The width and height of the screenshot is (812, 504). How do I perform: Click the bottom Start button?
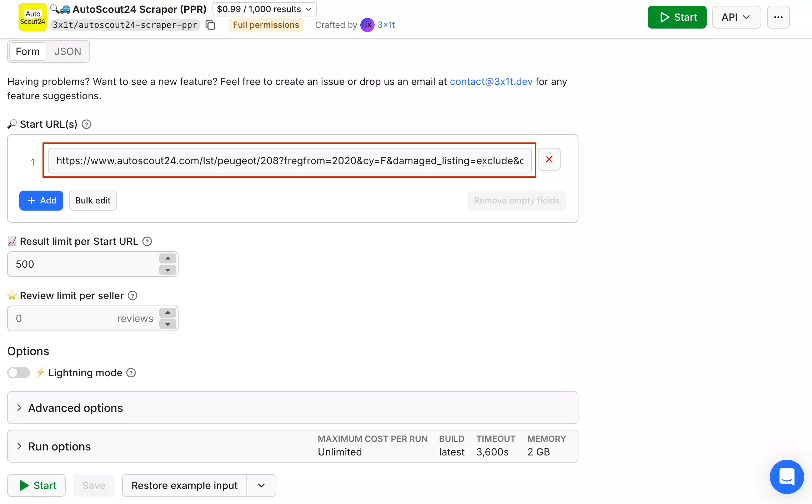pos(36,485)
